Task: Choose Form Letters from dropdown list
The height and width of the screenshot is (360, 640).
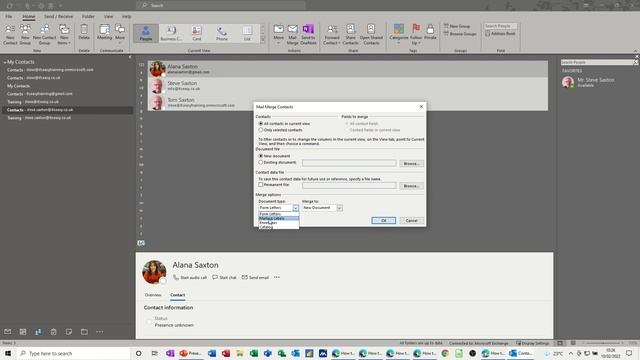Action: click(279, 214)
